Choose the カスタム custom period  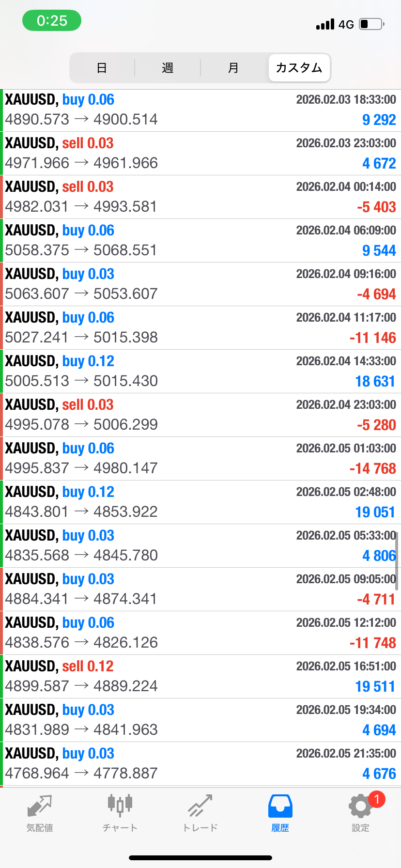click(x=299, y=68)
